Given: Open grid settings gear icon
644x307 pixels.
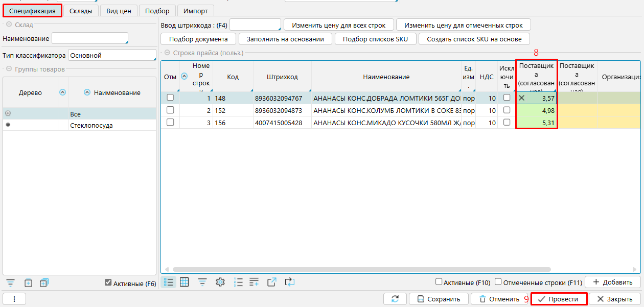Looking at the screenshot, I should point(220,282).
